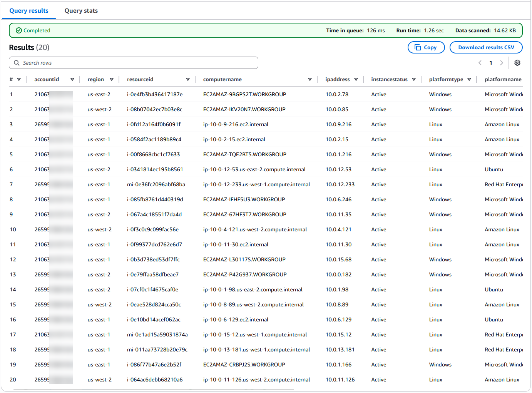The height and width of the screenshot is (393, 532).
Task: Click the green Completed check icon
Action: [18, 30]
